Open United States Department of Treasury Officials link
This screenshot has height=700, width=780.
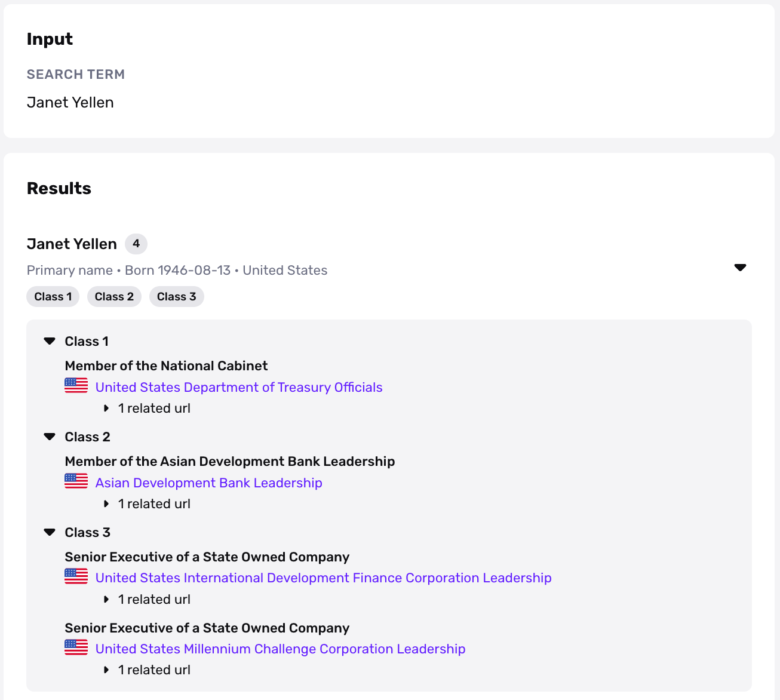click(239, 387)
